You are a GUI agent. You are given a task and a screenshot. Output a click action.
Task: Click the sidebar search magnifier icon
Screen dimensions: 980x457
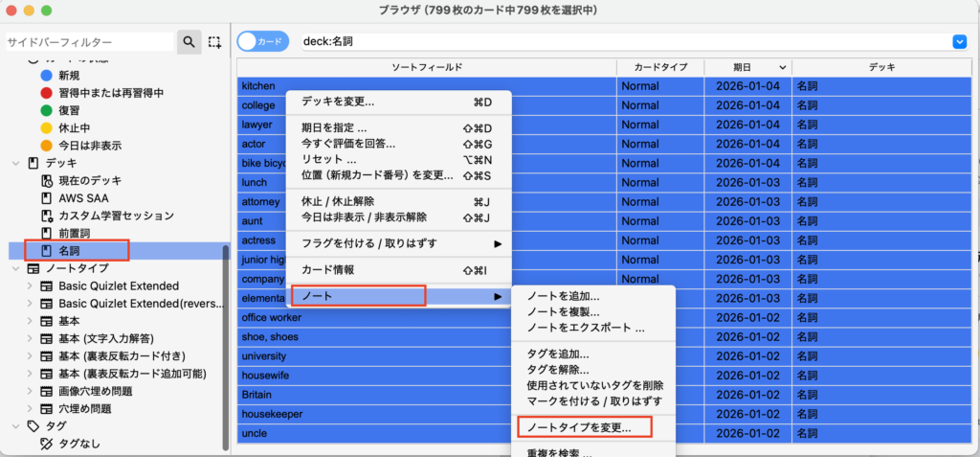click(x=189, y=42)
